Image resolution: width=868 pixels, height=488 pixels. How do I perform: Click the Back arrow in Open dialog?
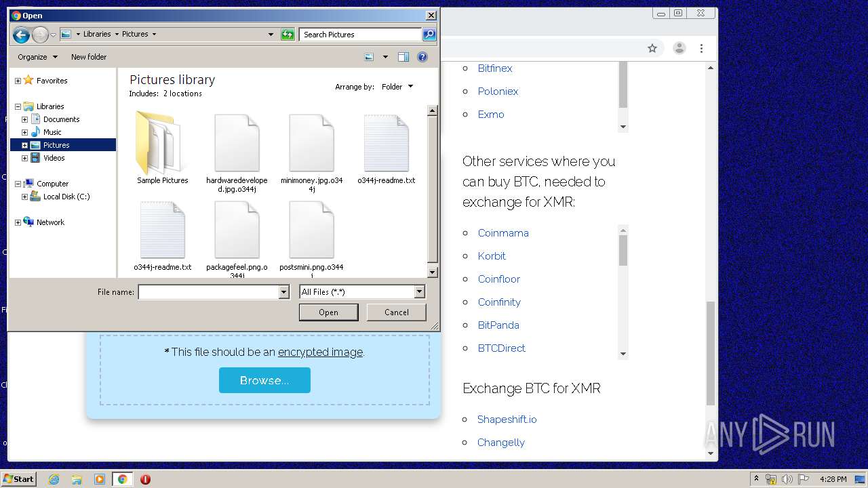pos(21,35)
